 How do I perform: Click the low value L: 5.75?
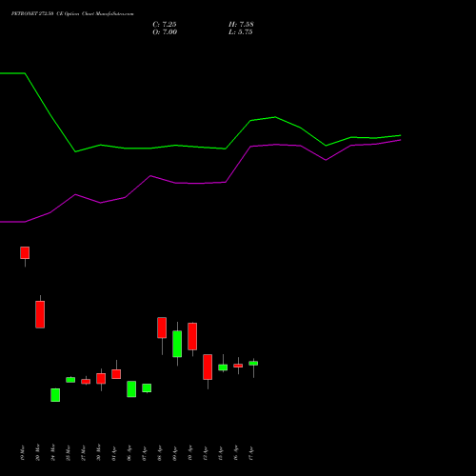[x=241, y=31]
